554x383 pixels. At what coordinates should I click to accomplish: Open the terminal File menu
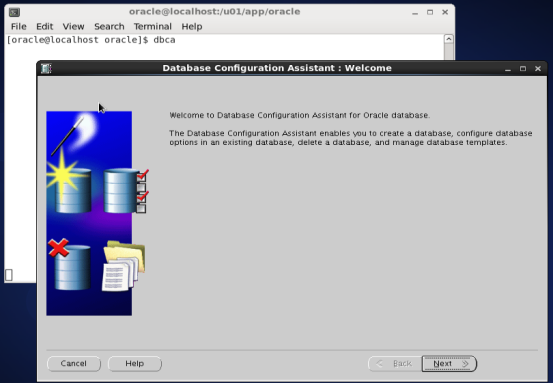pos(18,26)
